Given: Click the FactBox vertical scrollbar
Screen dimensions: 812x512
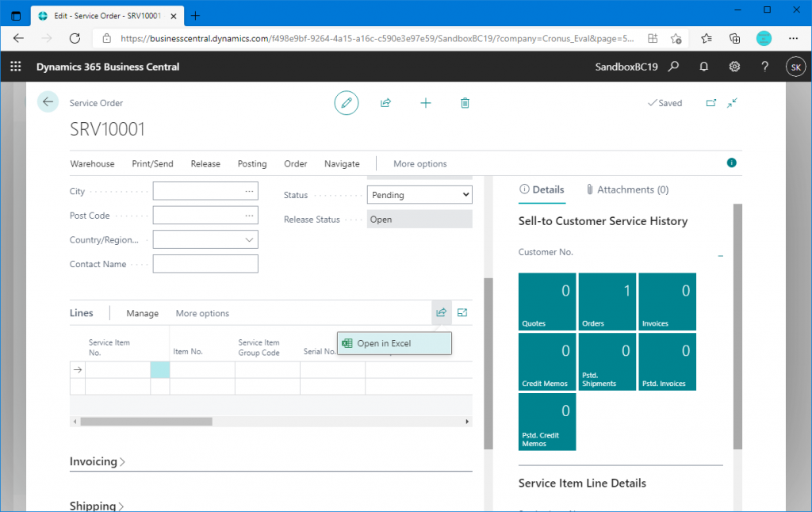Looking at the screenshot, I should coord(738,327).
